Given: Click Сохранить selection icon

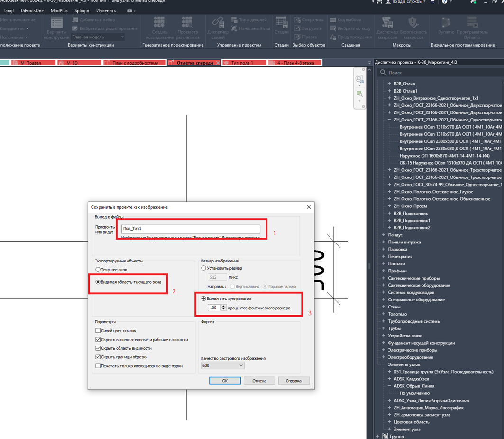Looking at the screenshot, I should tap(298, 19).
